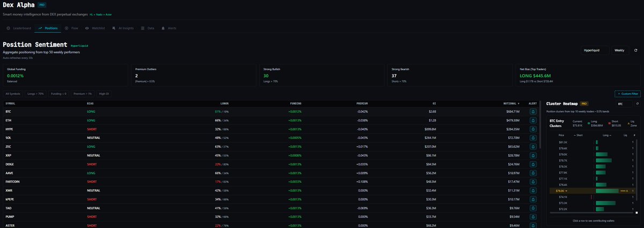Viewport: 644px width, 228px height.
Task: Set alert bell for AAVE row
Action: pos(533,173)
